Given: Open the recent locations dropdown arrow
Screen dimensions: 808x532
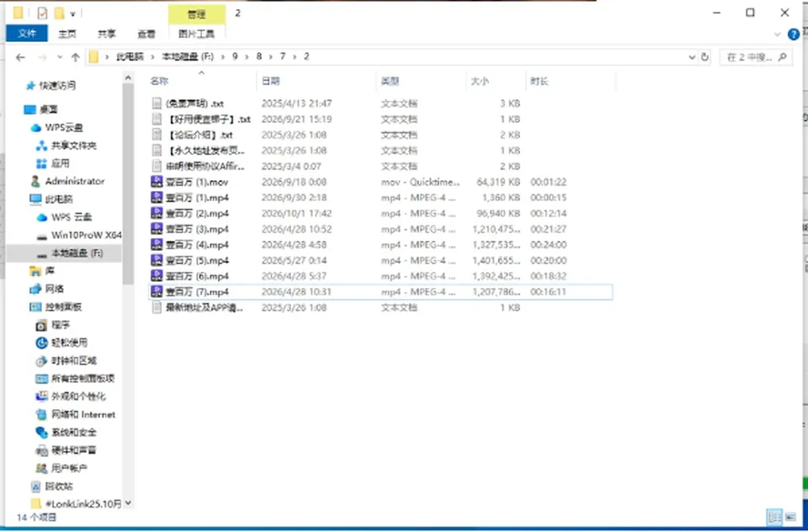Looking at the screenshot, I should click(x=60, y=57).
